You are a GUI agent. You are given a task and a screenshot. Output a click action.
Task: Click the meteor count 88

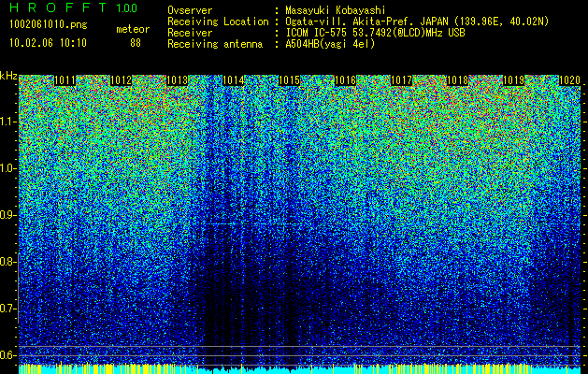coord(136,43)
